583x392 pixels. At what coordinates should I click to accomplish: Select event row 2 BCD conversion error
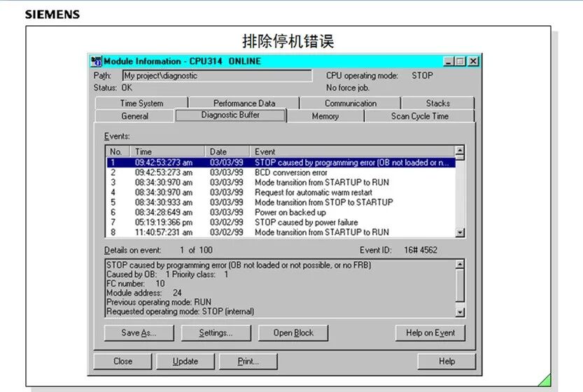coord(281,173)
